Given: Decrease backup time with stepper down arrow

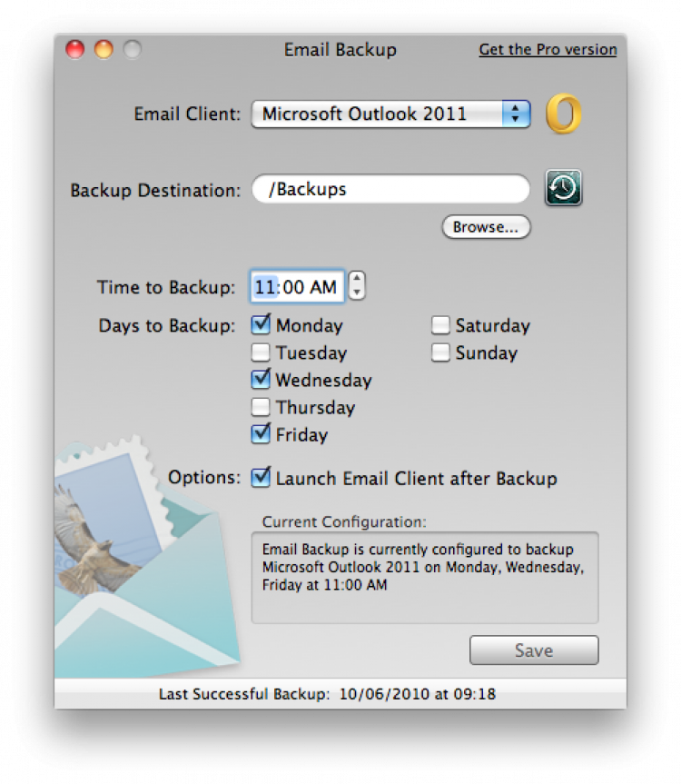Looking at the screenshot, I should (357, 293).
